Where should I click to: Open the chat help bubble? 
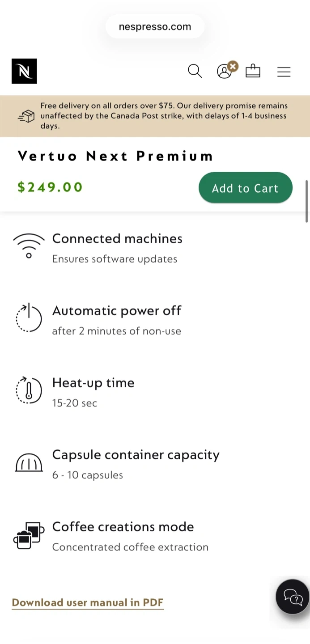click(x=293, y=597)
